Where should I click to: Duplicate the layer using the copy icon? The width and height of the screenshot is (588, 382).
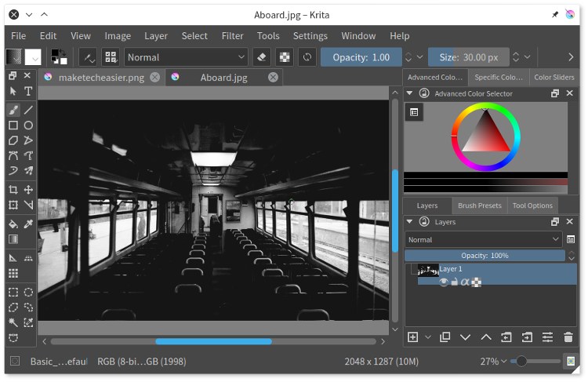click(x=445, y=337)
